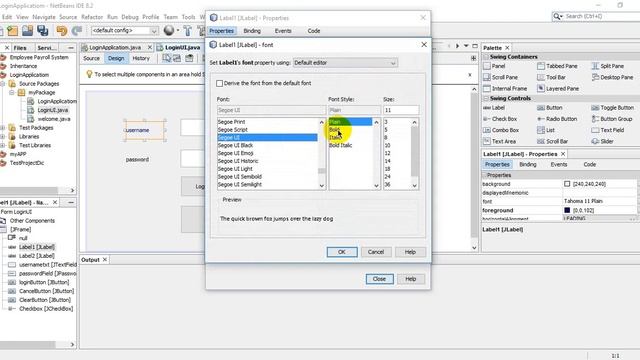Screen dimensions: 640x360
Task: Select loginButton [JButton] in Navigator
Action: [44, 282]
